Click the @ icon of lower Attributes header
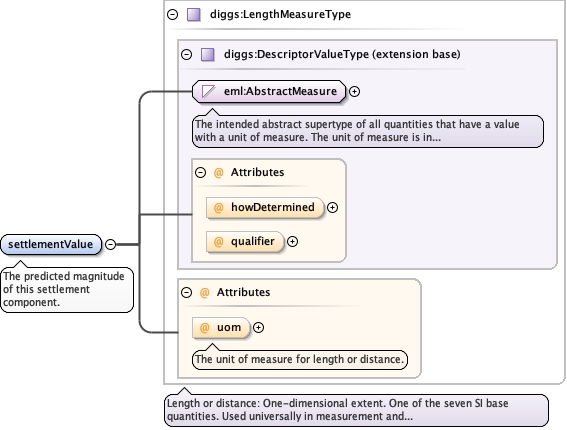567x430 pixels. click(205, 292)
